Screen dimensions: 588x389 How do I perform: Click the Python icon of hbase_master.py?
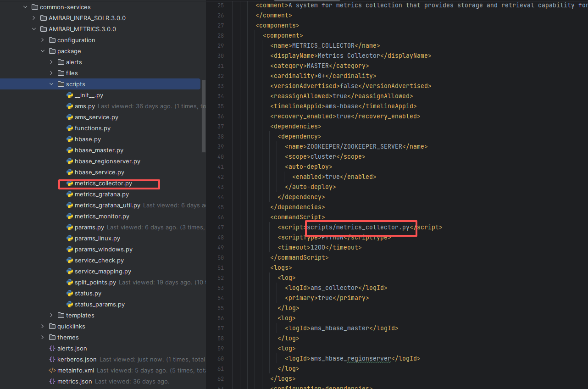70,150
